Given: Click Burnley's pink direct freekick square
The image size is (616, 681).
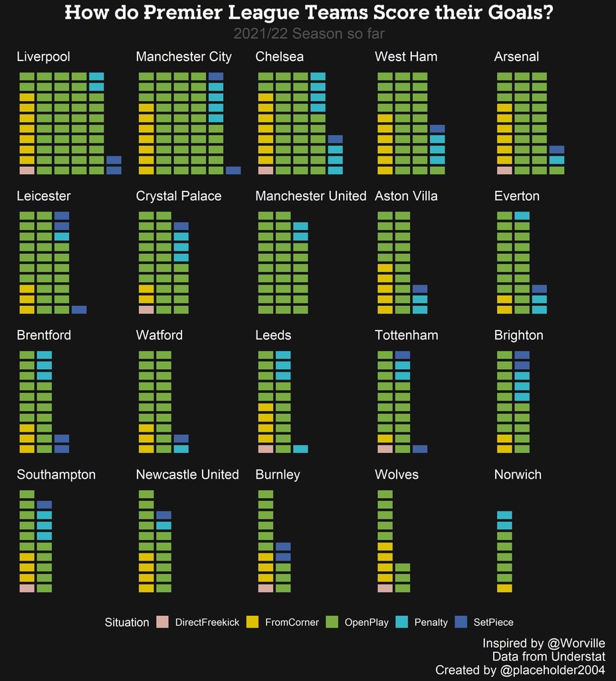Looking at the screenshot, I should pyautogui.click(x=265, y=589).
